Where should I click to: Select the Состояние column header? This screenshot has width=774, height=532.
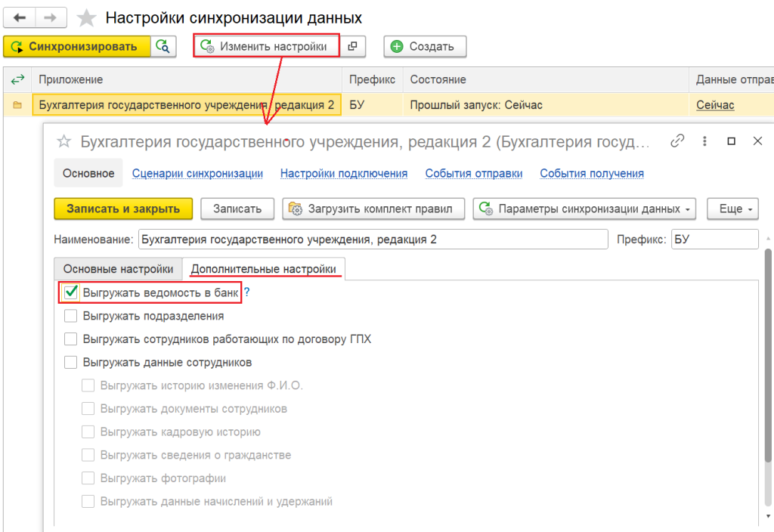[546, 79]
